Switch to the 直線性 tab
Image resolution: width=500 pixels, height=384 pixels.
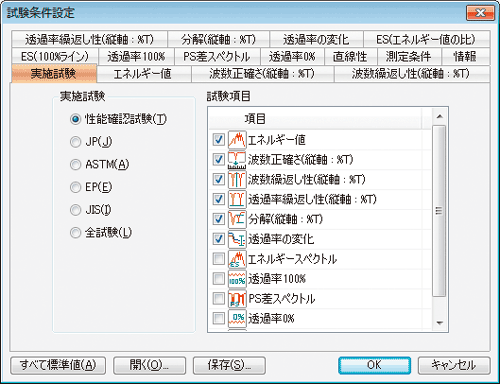click(x=351, y=56)
